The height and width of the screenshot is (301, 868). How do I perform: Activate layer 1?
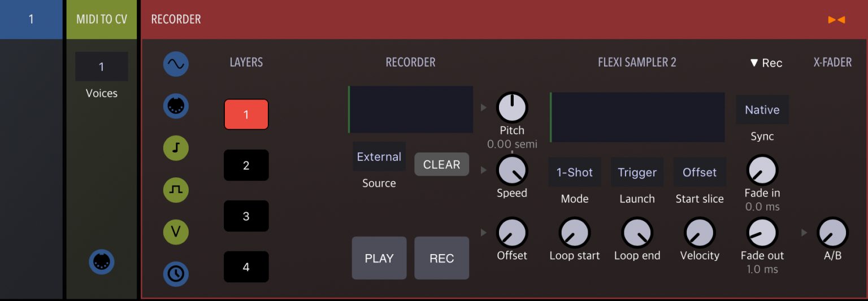pyautogui.click(x=246, y=115)
